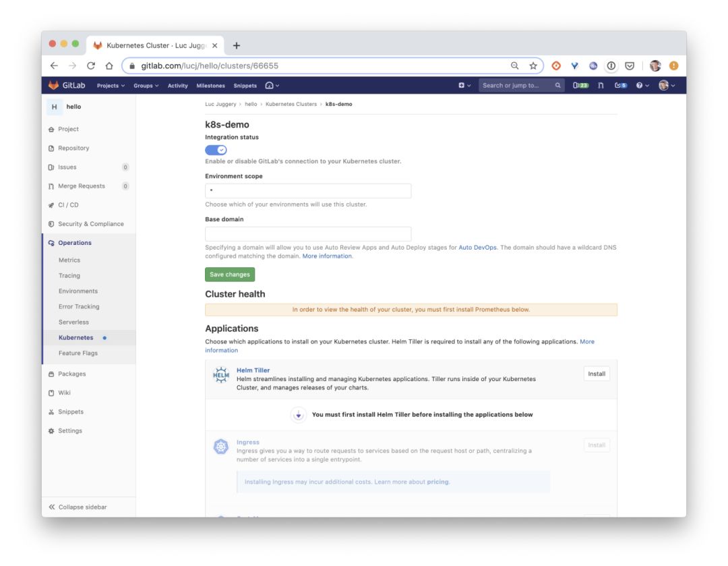Click the orange browser alert icon
This screenshot has height=566, width=728.
click(673, 65)
